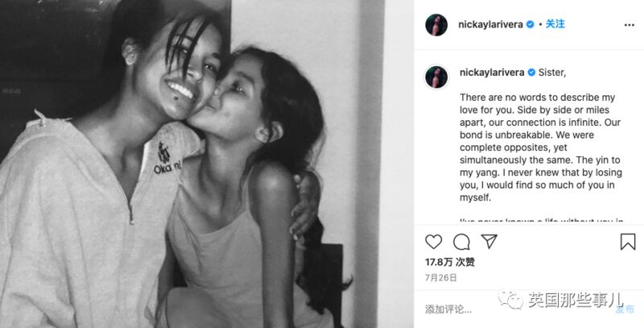Open the three-dot more options menu
Screen dimensions: 644x328
coord(630,25)
